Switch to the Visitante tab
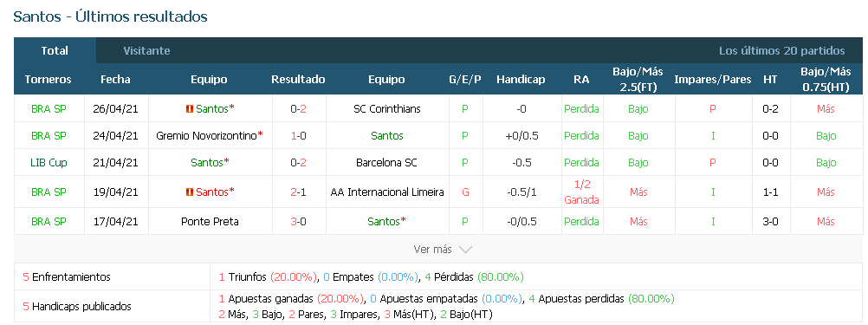 (x=146, y=51)
